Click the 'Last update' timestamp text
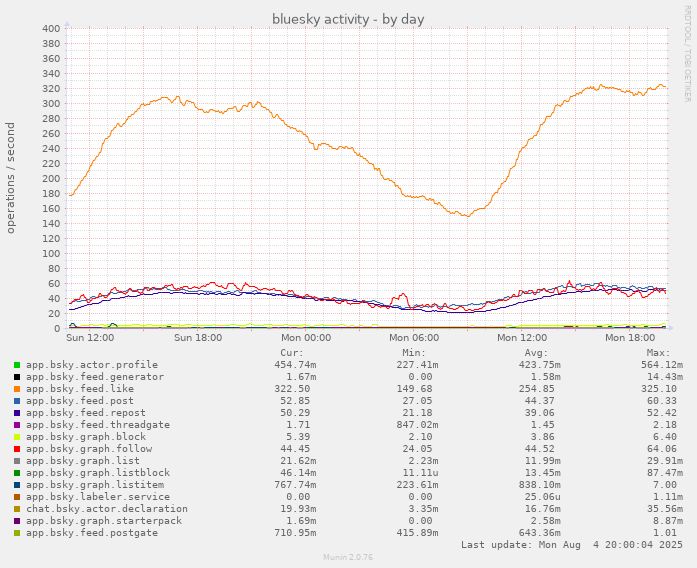This screenshot has height=568, width=697. pyautogui.click(x=572, y=545)
